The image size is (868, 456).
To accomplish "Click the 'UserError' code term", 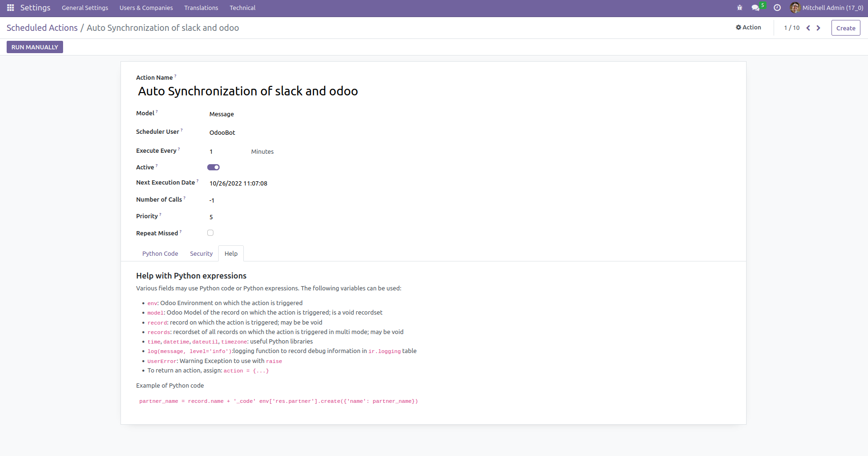I will pos(162,362).
